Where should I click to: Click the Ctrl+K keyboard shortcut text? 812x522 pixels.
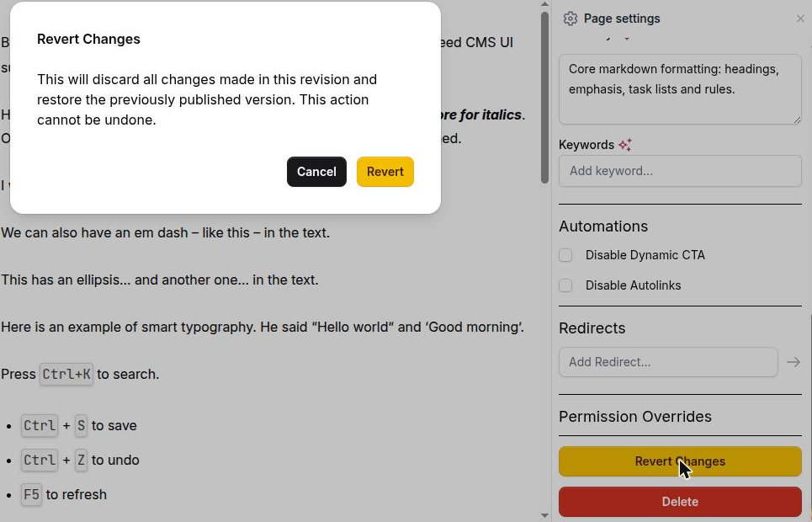[66, 375]
